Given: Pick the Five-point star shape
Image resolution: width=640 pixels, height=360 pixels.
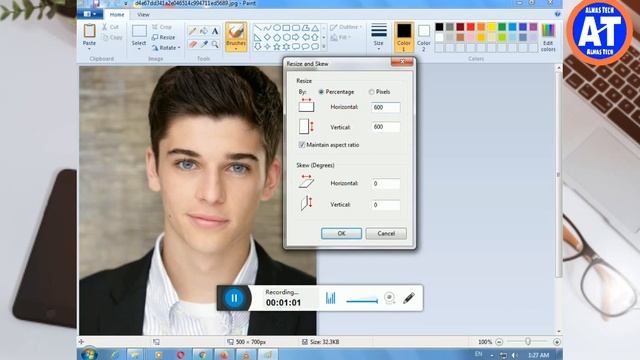Looking at the screenshot, I should tap(277, 47).
